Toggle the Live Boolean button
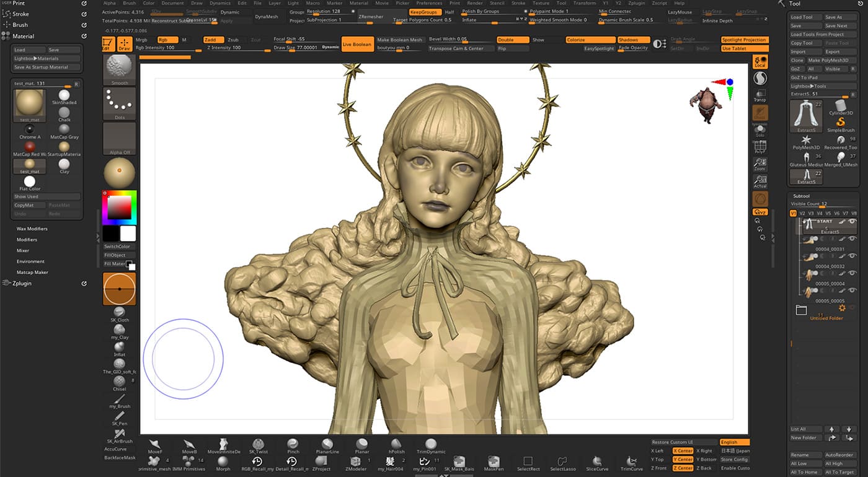 point(357,45)
